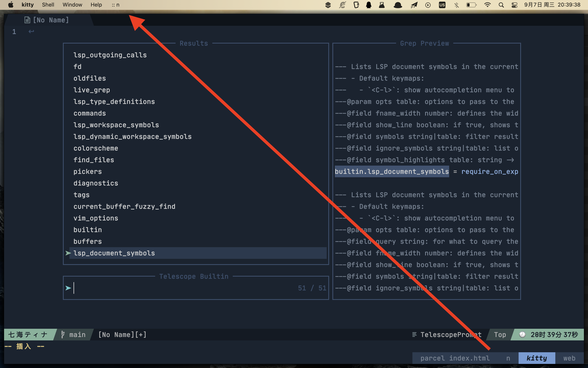This screenshot has width=588, height=368.
Task: Choose current_buffer_fuzzy_find entry
Action: tap(124, 207)
